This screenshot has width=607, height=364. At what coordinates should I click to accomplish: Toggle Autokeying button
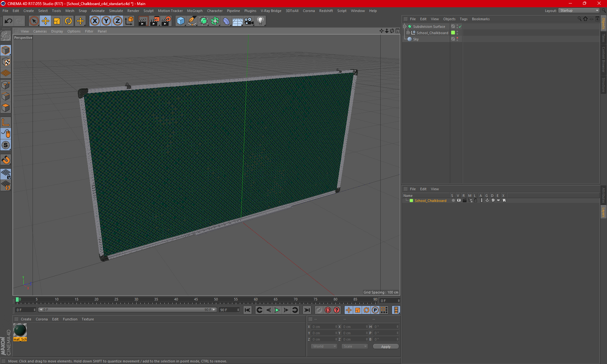(328, 310)
